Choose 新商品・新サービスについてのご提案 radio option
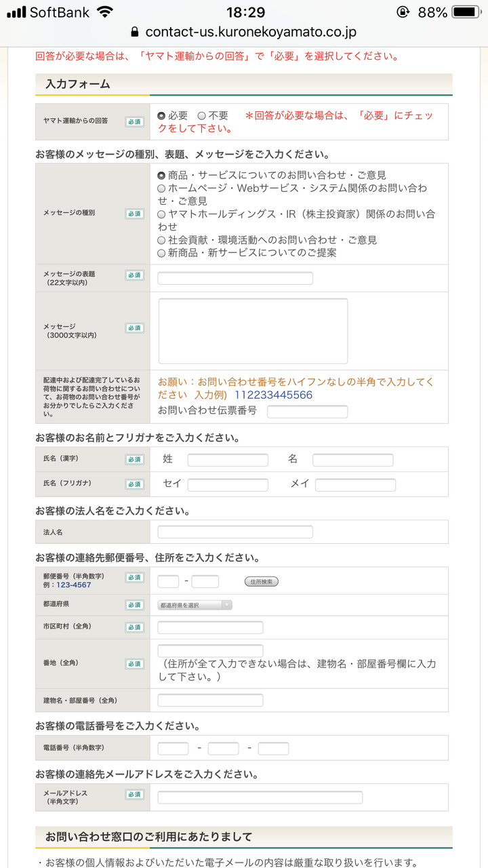Viewport: 488px width, 868px height. [161, 253]
